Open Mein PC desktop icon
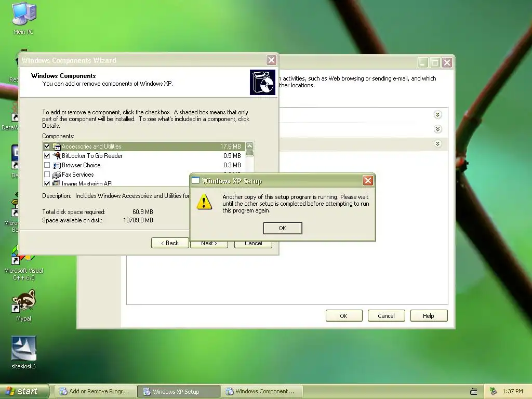This screenshot has width=532, height=399. [23, 18]
